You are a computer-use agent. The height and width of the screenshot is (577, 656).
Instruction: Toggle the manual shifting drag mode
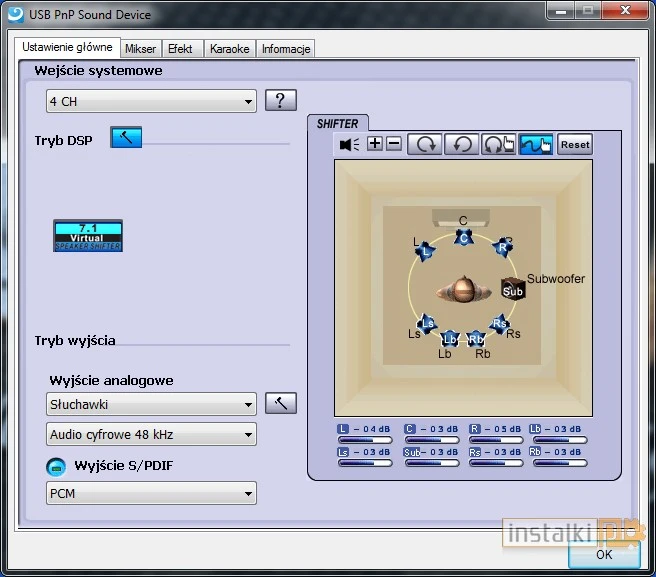tap(536, 144)
